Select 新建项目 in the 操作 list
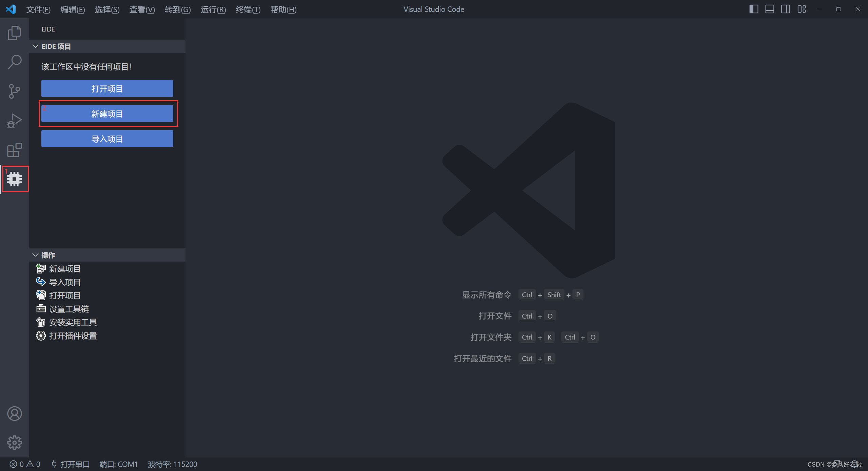868x471 pixels. pyautogui.click(x=65, y=269)
